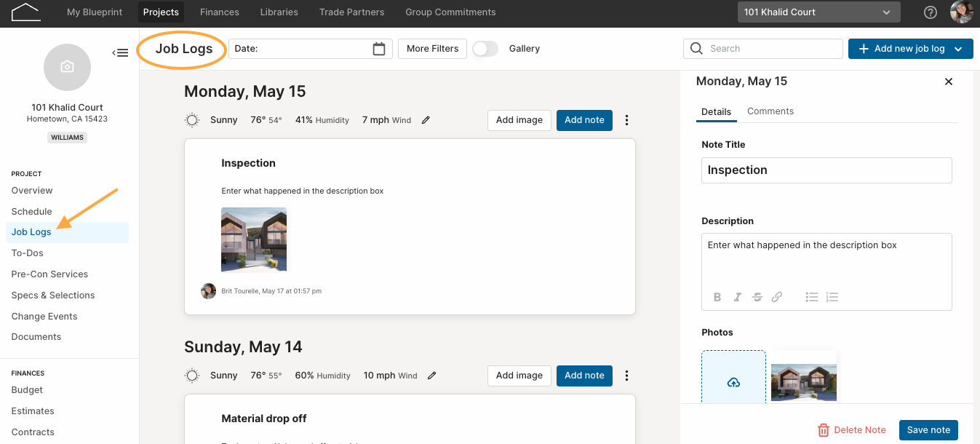Delete the note

(x=851, y=430)
